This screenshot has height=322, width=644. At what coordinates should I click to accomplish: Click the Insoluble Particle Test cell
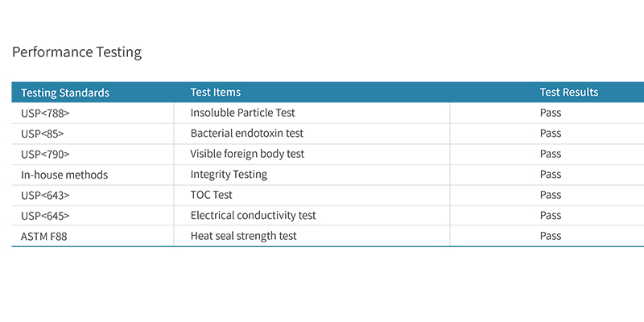pyautogui.click(x=243, y=113)
